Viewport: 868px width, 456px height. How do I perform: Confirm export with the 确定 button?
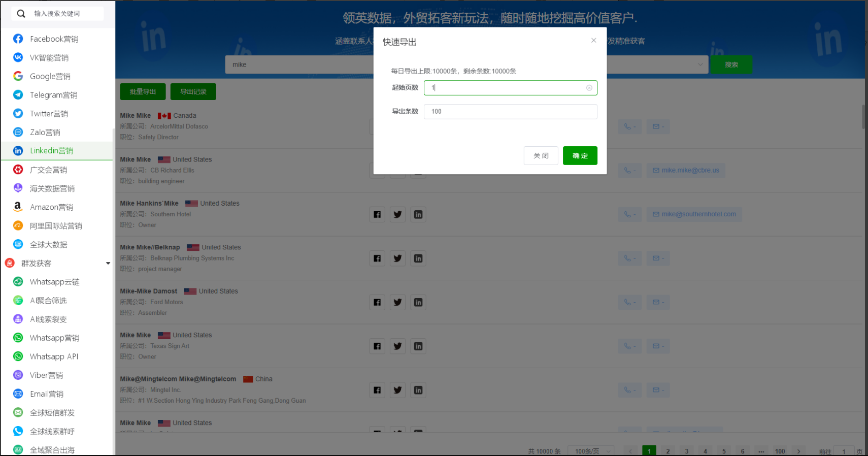580,156
